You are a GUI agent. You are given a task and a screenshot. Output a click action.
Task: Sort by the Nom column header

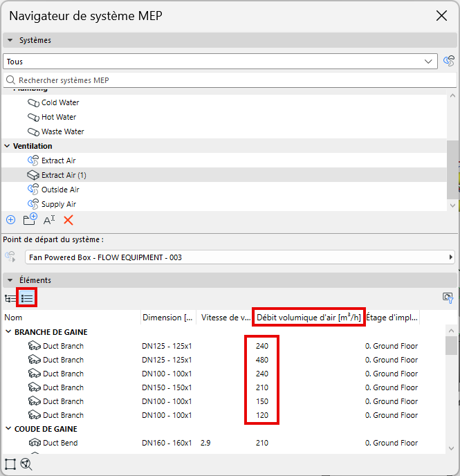pyautogui.click(x=71, y=318)
